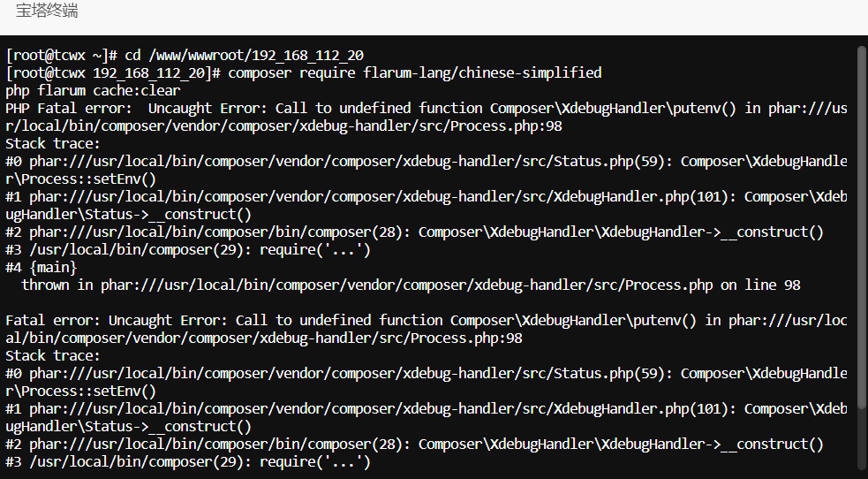Click the second #1 XdebugHandler.php(101) trace line
The image size is (868, 479).
click(426, 417)
